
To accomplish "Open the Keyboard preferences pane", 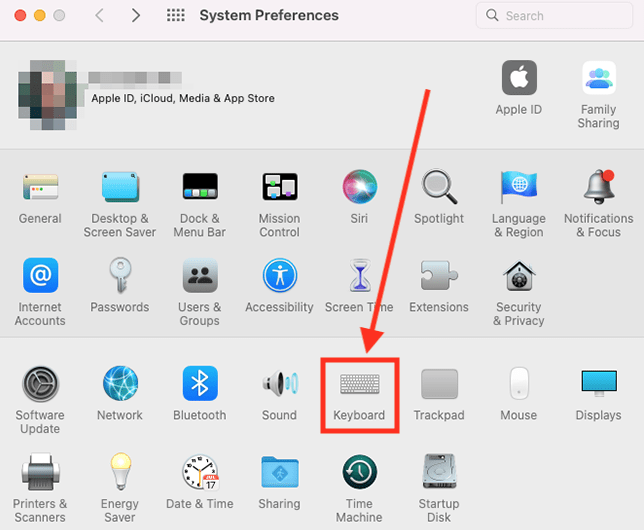I will tap(359, 386).
